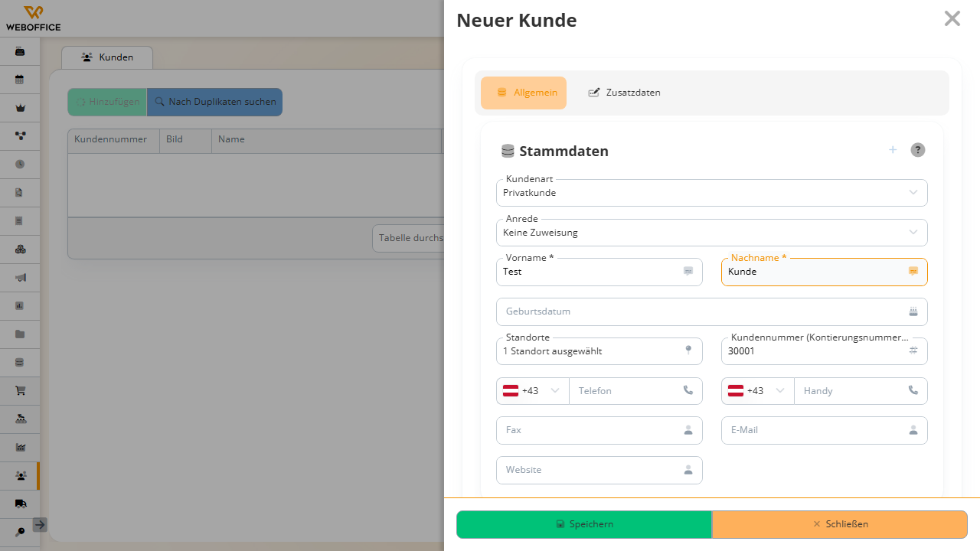Open the folder sidebar icon
Screen dimensions: 980x551
tap(20, 334)
